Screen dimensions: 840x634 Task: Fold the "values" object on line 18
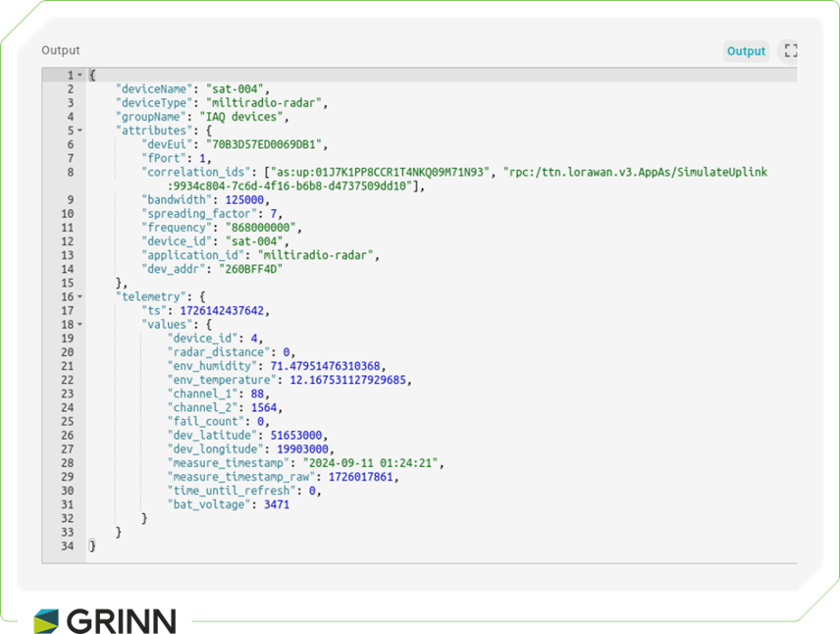tap(80, 324)
